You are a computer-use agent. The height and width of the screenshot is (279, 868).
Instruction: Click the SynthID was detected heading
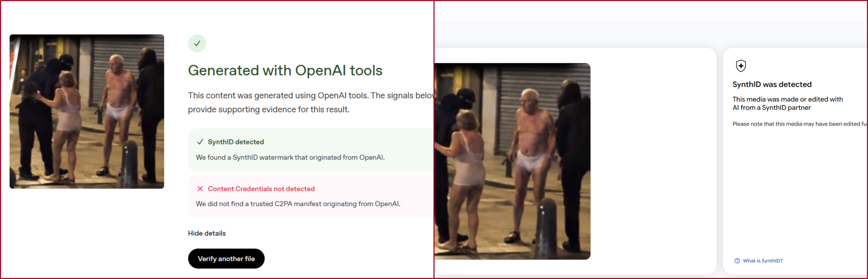point(772,84)
